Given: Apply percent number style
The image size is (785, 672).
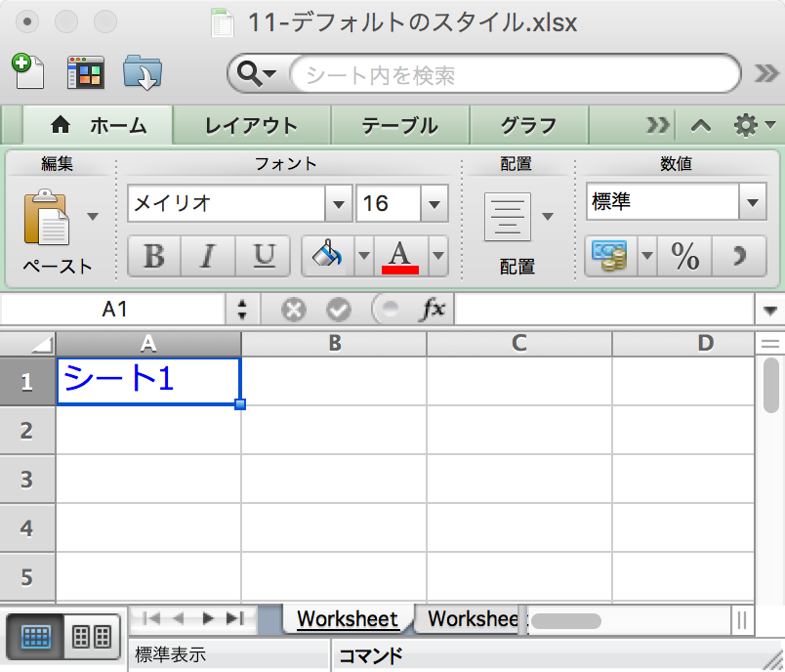Looking at the screenshot, I should (685, 256).
